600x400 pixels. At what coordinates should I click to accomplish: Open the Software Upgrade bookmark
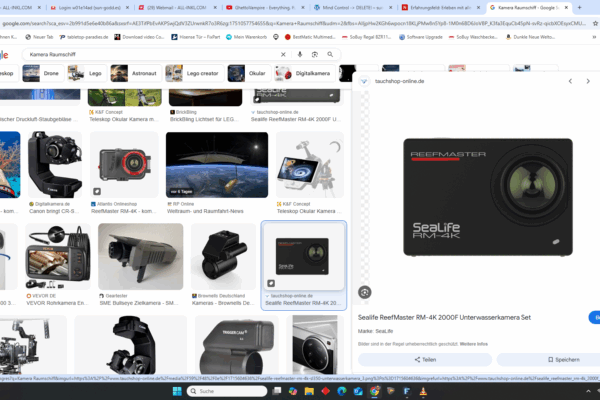[x=421, y=37]
